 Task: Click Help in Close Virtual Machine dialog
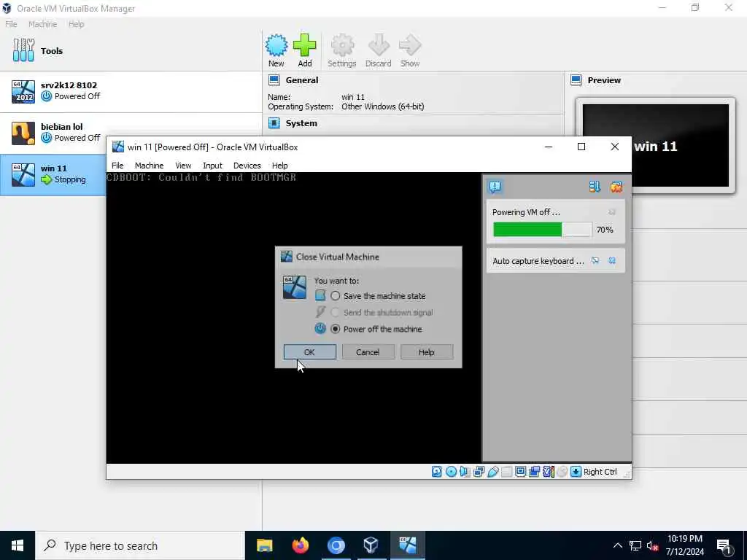(x=426, y=352)
